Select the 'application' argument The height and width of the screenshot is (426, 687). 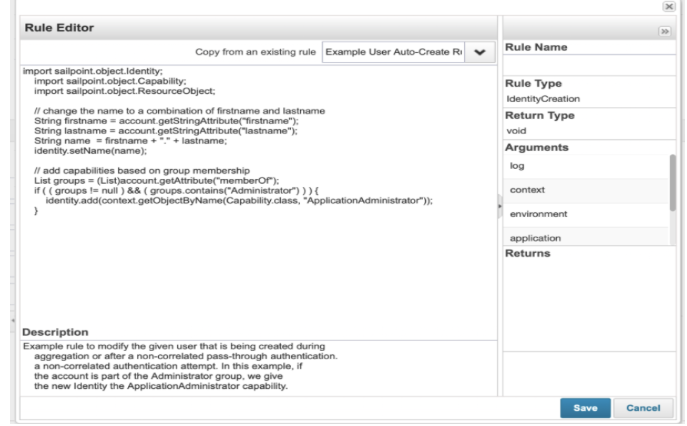click(x=586, y=237)
